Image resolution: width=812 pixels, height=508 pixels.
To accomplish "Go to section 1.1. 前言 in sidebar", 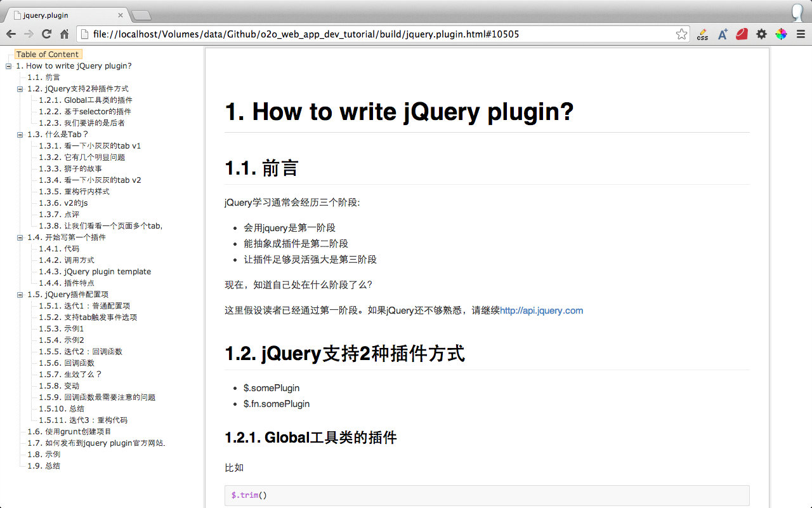I will pyautogui.click(x=44, y=77).
